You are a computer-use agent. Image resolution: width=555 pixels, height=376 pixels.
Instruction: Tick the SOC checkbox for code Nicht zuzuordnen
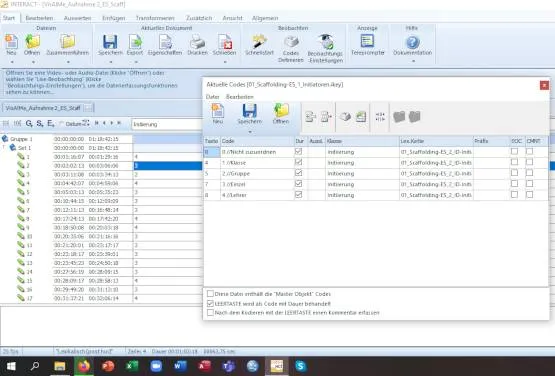point(514,151)
